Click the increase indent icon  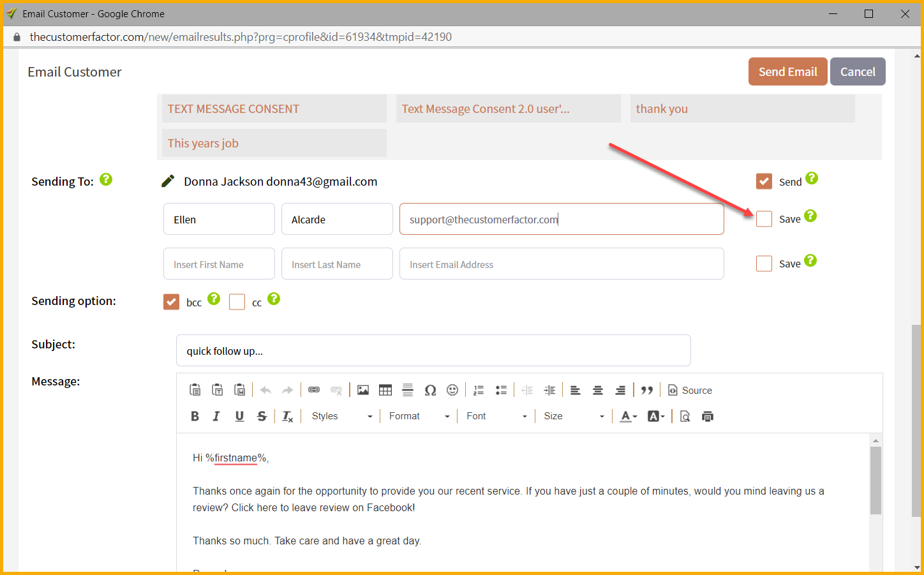coord(549,390)
